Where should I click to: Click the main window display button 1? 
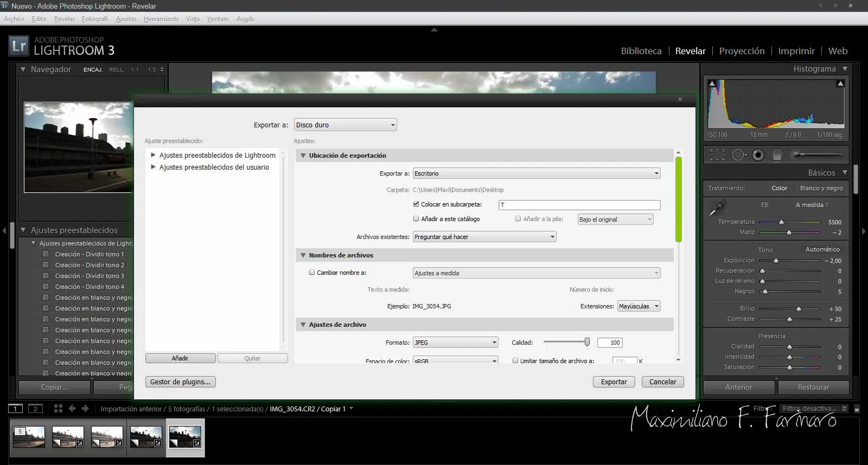coord(16,409)
